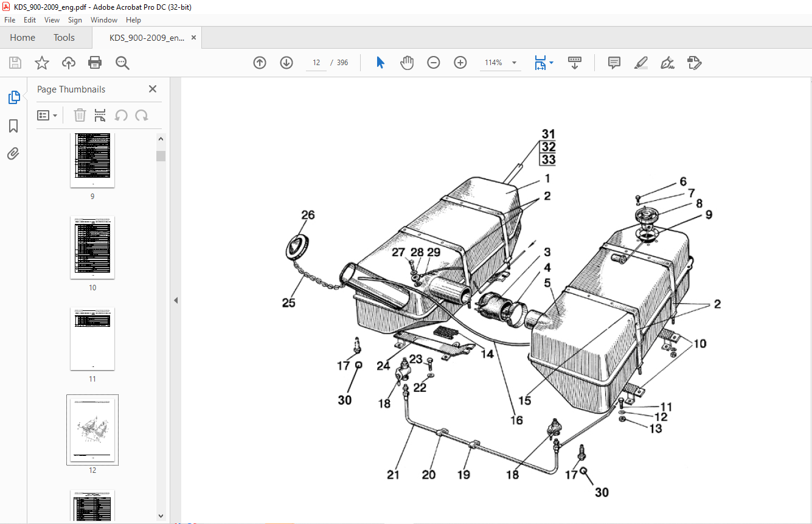Open the Find text magnifier icon

click(122, 63)
